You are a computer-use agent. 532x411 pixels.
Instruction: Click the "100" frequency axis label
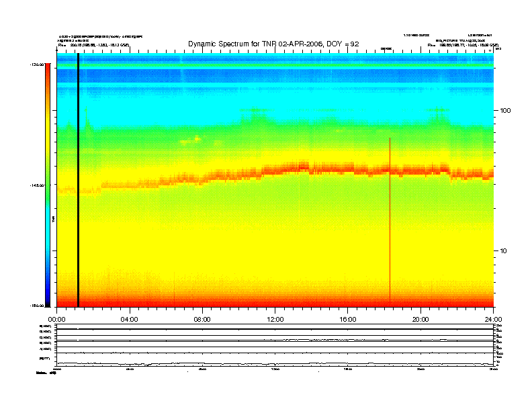506,111
